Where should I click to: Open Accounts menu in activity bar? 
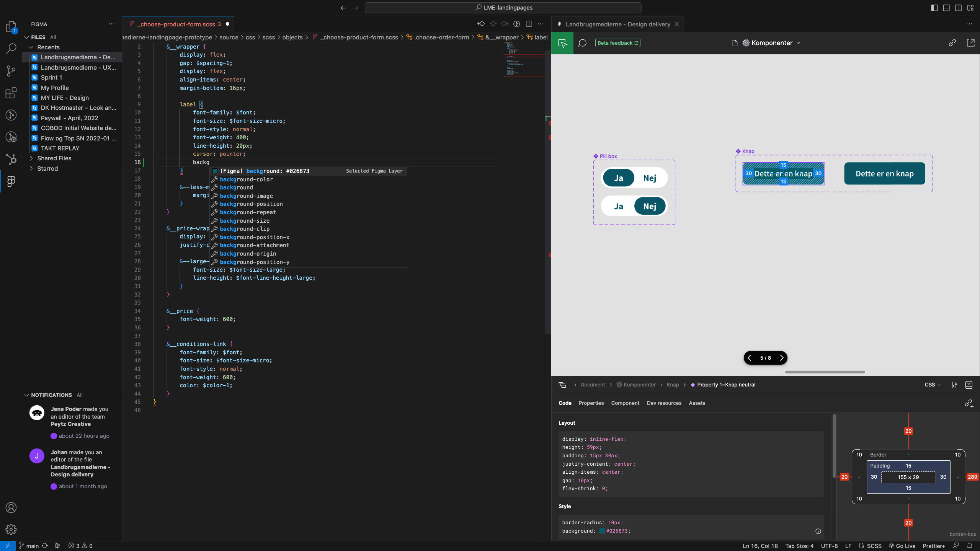click(x=11, y=508)
